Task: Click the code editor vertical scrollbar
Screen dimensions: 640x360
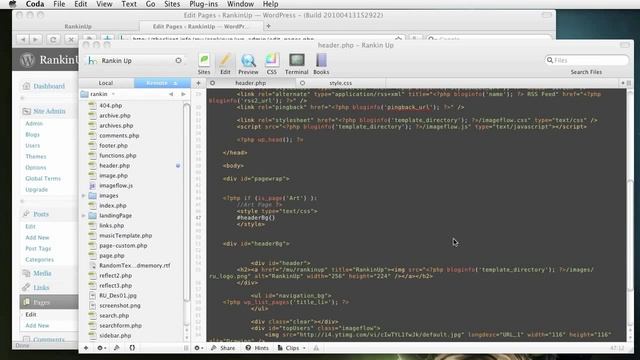Action: (x=630, y=236)
